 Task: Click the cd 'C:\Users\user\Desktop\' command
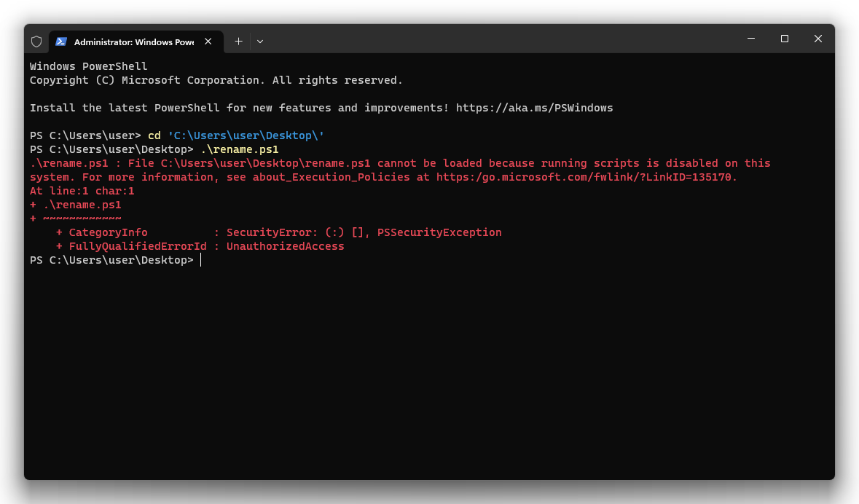(x=236, y=135)
